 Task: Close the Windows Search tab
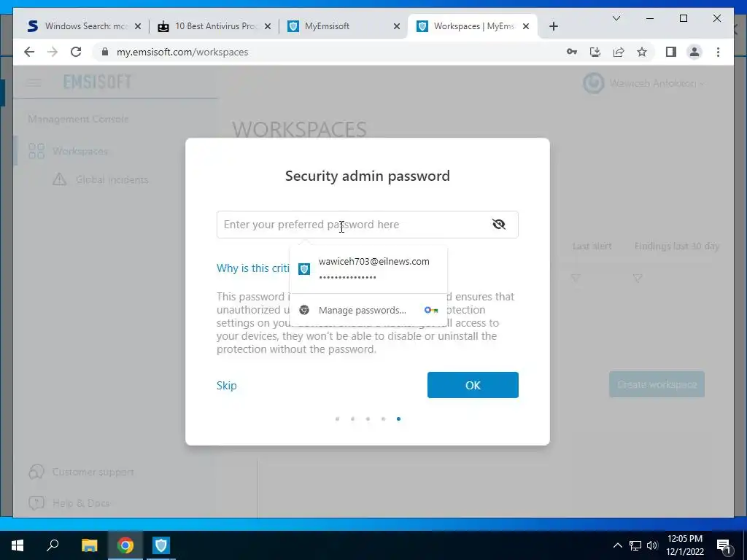click(x=138, y=26)
